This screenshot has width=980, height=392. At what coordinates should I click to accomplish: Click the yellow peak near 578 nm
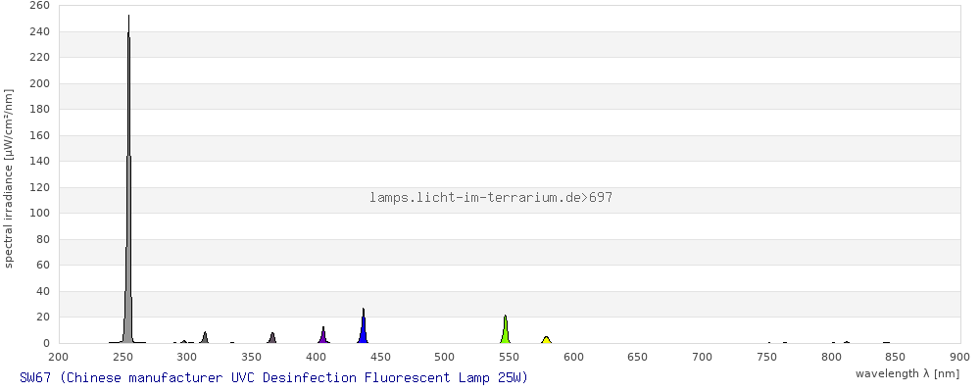click(x=546, y=339)
